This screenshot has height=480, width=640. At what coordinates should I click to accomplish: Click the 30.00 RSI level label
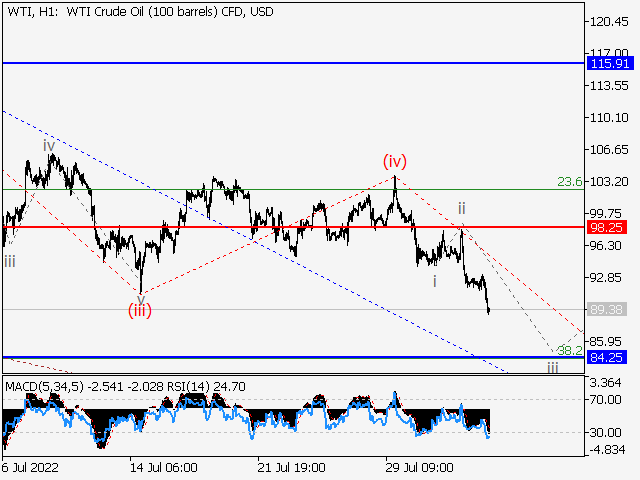(x=606, y=432)
